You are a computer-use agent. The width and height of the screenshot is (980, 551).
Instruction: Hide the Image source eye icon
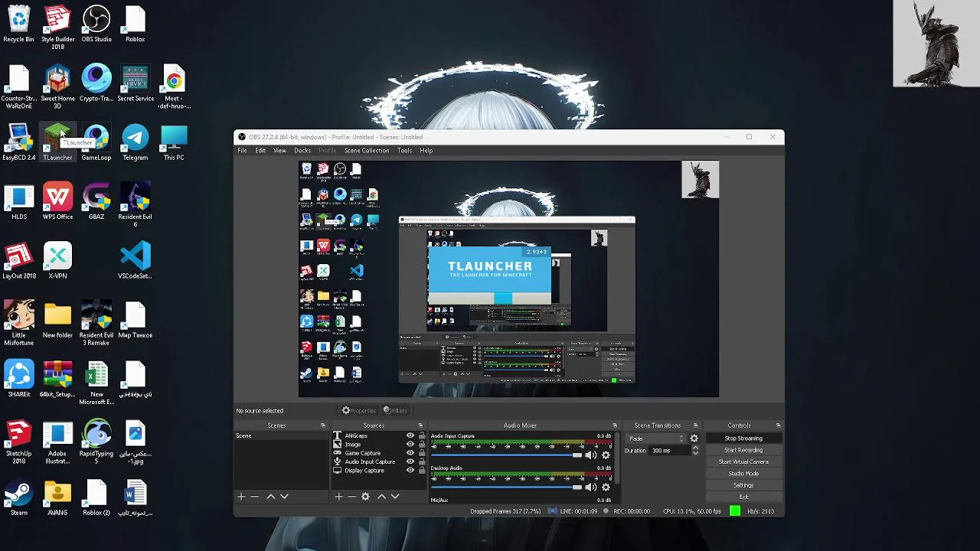pos(410,445)
